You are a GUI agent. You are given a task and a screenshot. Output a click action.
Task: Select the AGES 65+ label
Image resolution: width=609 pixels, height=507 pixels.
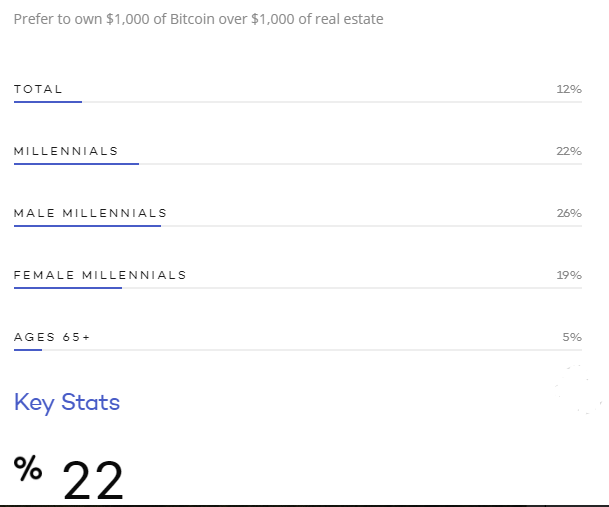(52, 337)
